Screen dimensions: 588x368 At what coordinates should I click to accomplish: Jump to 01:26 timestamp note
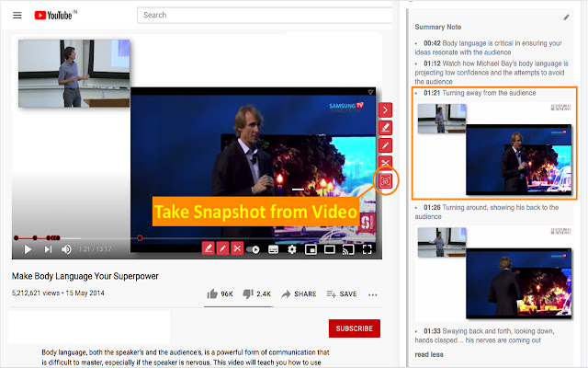coord(432,207)
